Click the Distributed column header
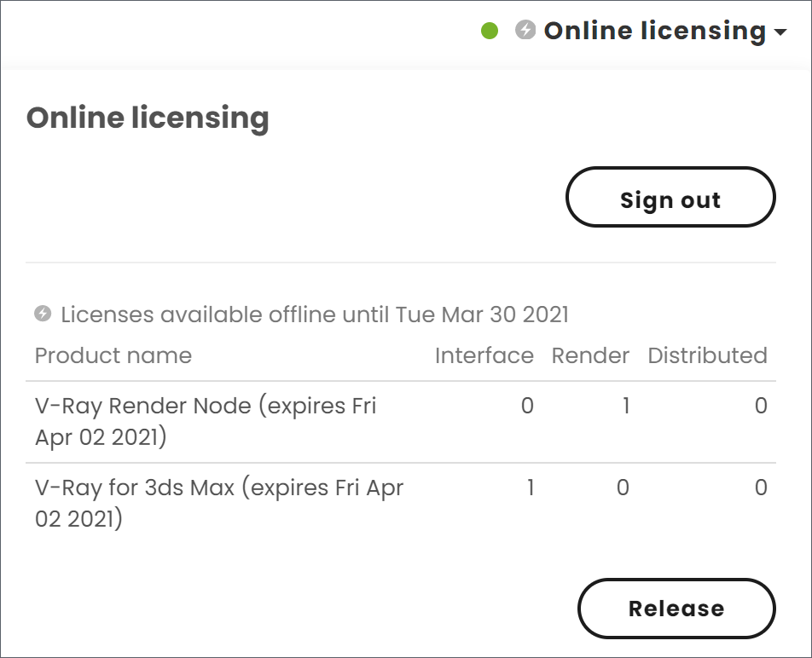 707,355
